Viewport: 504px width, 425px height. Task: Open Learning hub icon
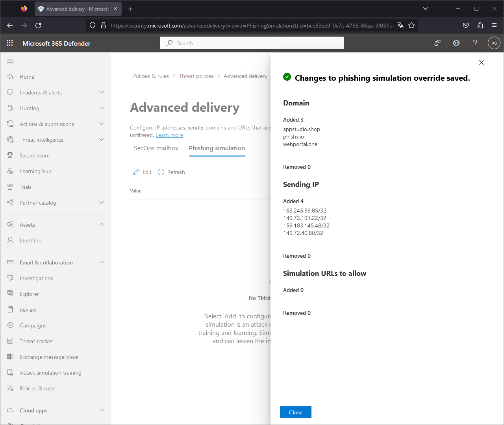pyautogui.click(x=10, y=171)
